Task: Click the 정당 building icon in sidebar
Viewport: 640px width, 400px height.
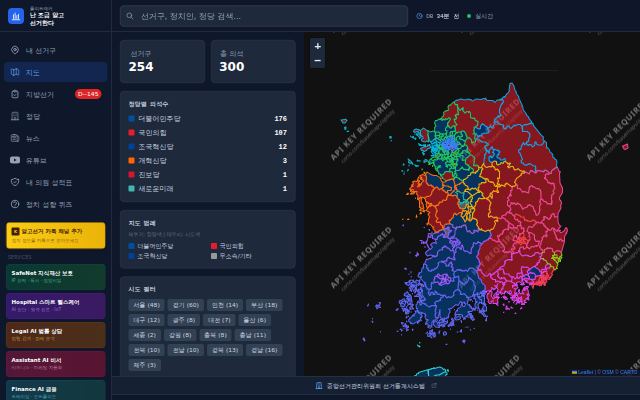Action: (15, 116)
